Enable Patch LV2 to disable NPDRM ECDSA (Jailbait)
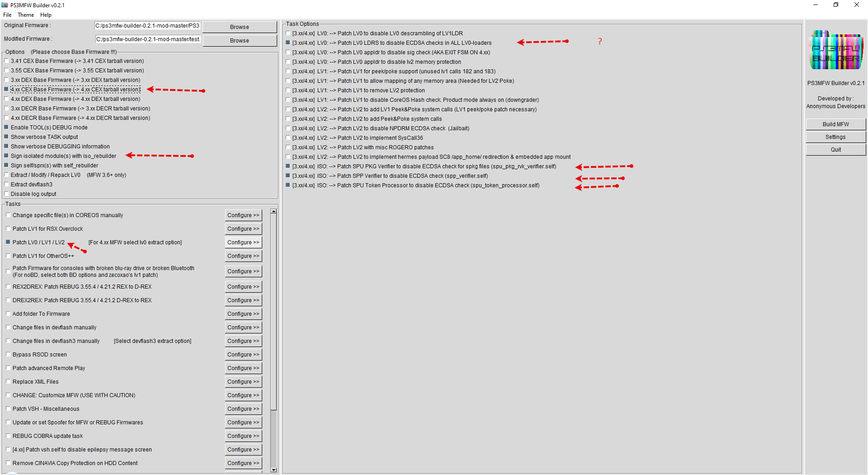Screen dimensions: 868x475 (288, 128)
